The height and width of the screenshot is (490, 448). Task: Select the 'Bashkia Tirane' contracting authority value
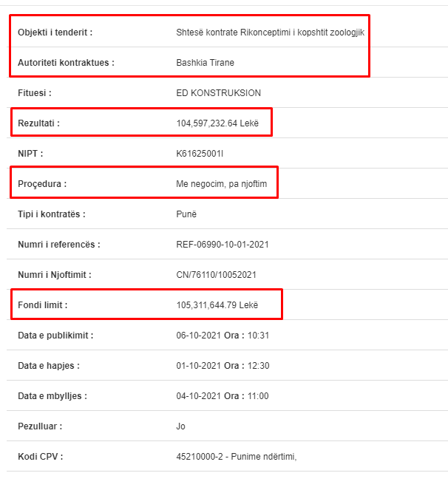(x=205, y=63)
